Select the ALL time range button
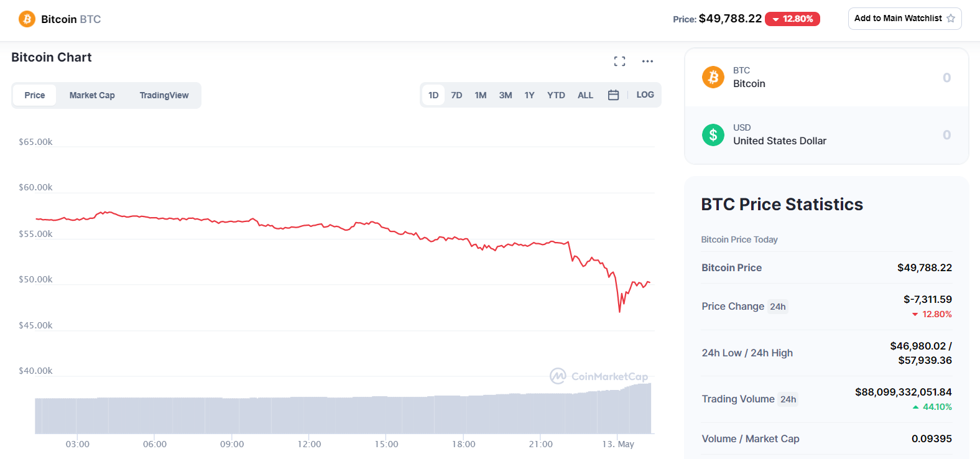This screenshot has height=459, width=980. point(585,95)
